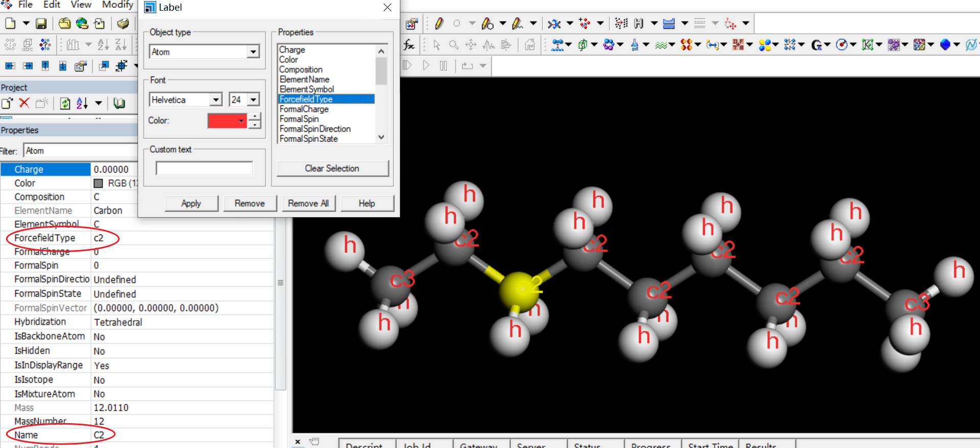Click the Save floppy disk icon
Image resolution: width=980 pixels, height=448 pixels.
coord(41,23)
